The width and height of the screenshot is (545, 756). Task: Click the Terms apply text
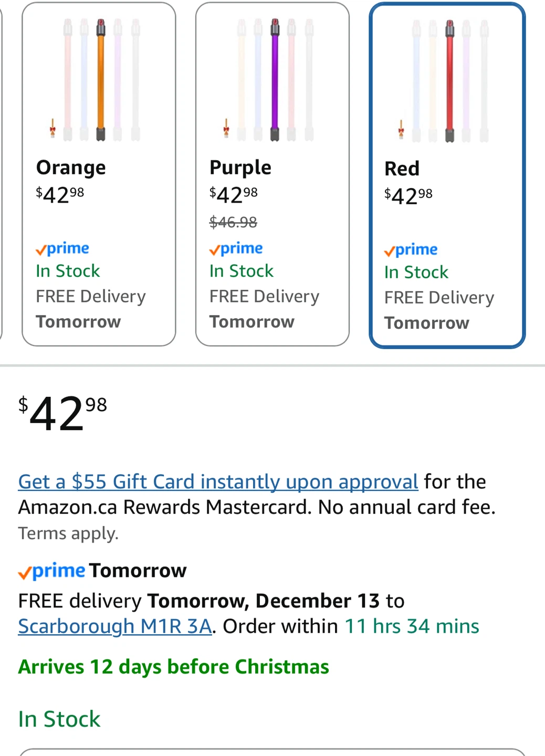coord(68,533)
